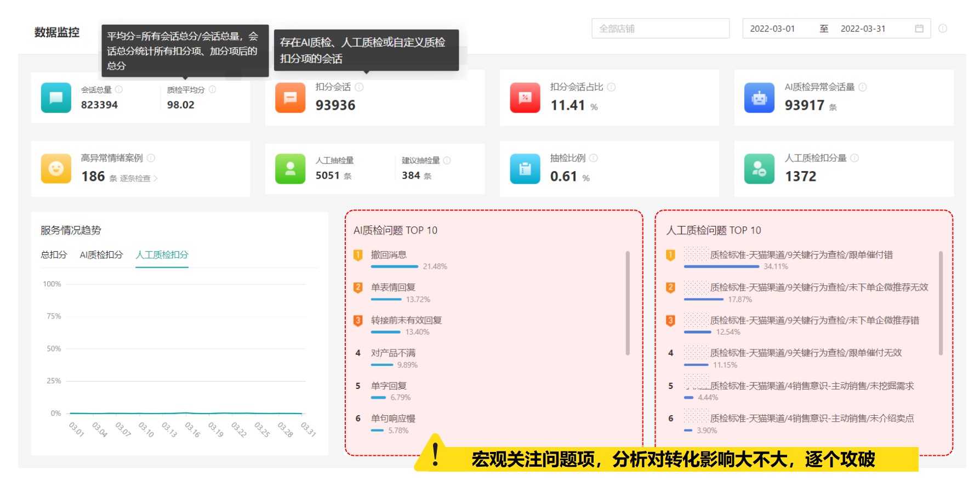Click the blue clipboard 抽检比例 icon
Image resolution: width=980 pixels, height=481 pixels.
525,168
